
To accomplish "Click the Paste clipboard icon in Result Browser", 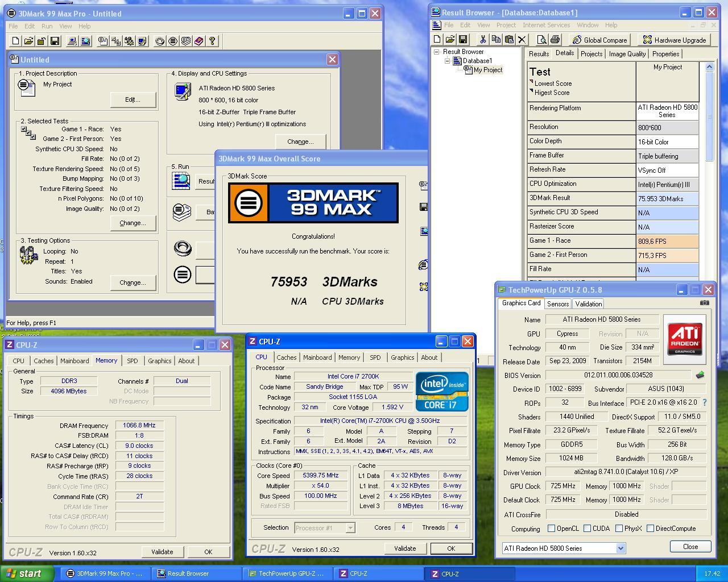I will click(x=509, y=40).
